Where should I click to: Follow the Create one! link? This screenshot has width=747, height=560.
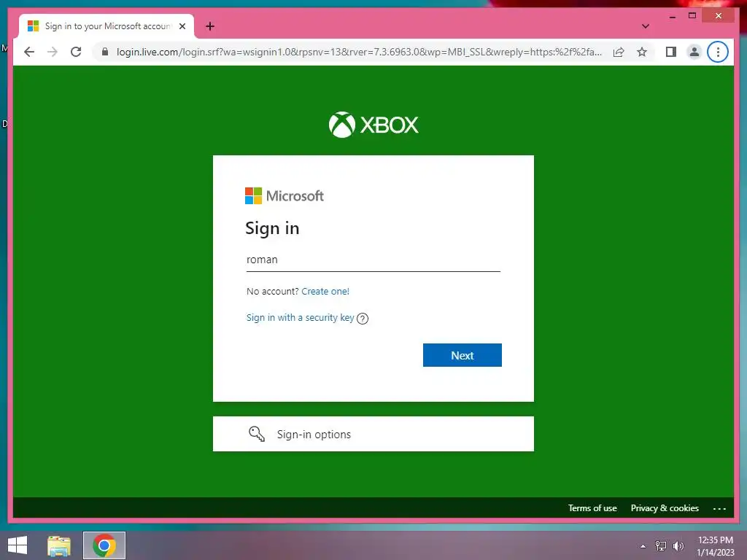(x=325, y=292)
